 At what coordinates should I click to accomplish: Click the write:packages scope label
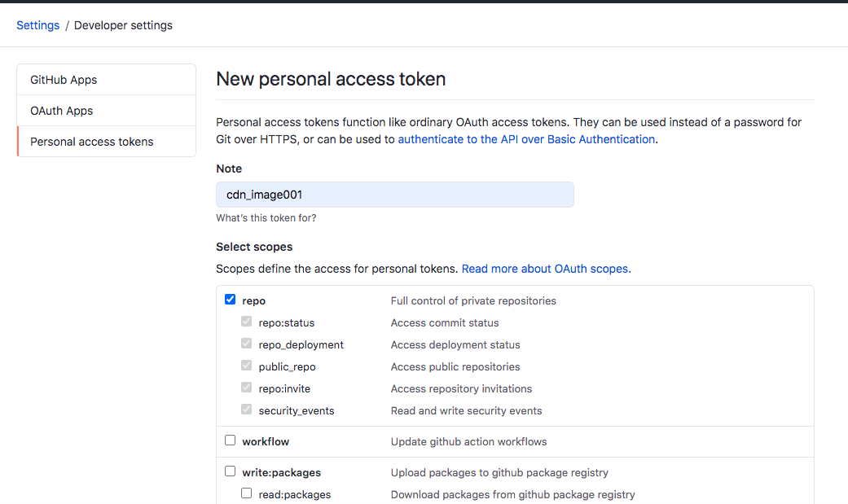[x=282, y=472]
